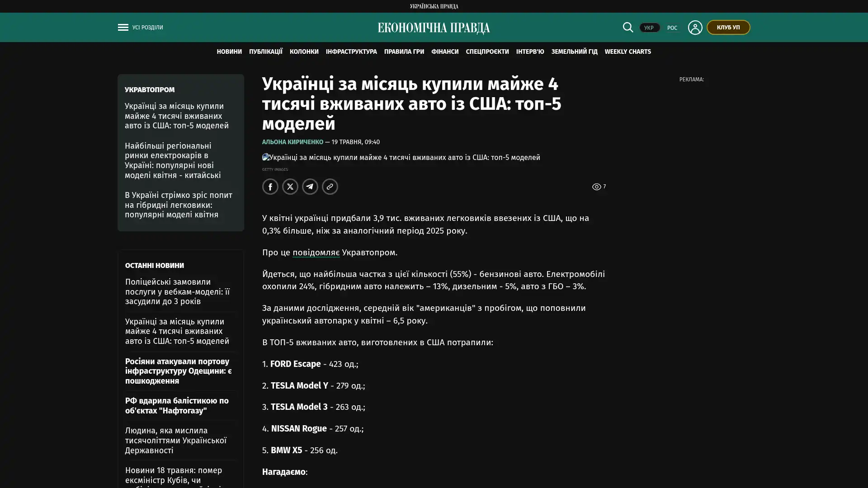This screenshot has width=868, height=488.
Task: Open author Альона Кириченко's page
Action: pos(292,142)
